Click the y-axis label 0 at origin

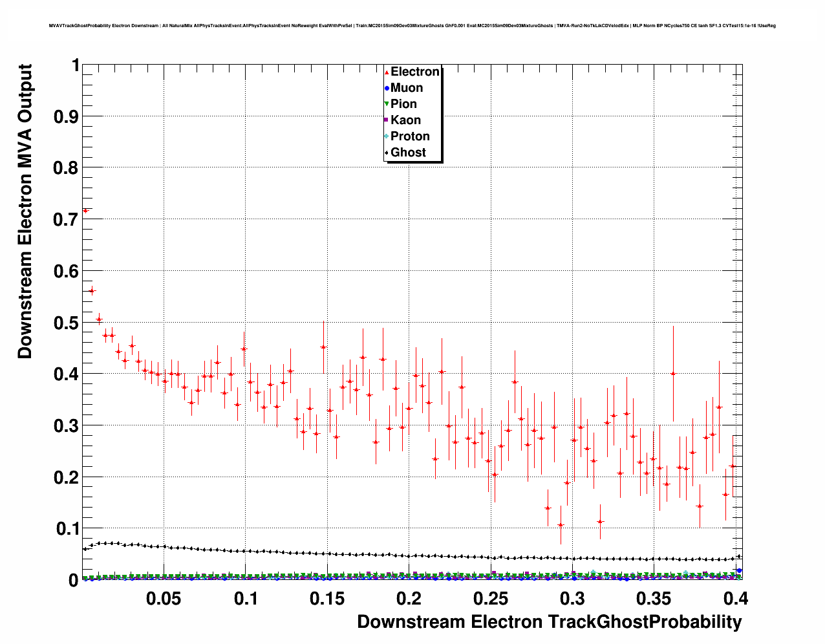(x=74, y=581)
